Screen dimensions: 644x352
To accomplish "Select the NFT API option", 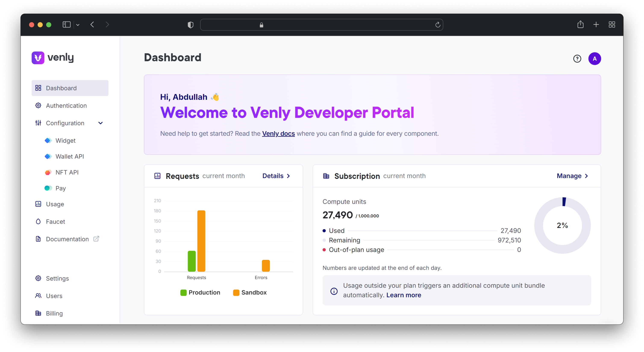I will coord(67,172).
